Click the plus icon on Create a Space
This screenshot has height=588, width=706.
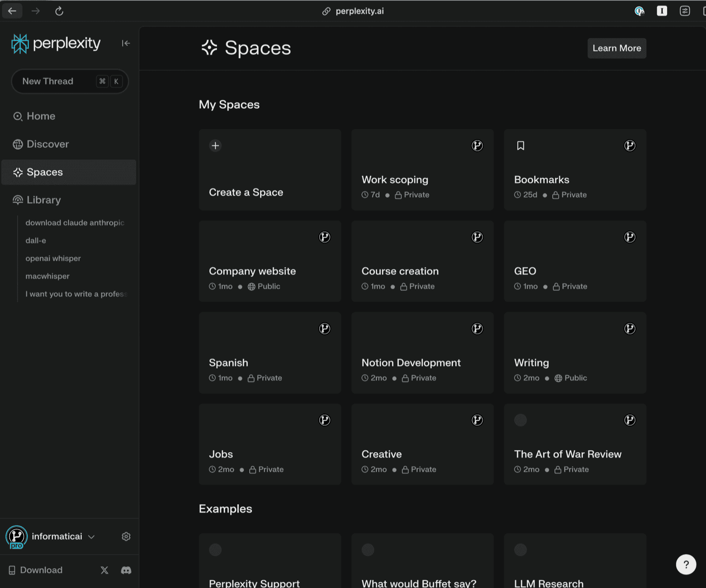point(215,146)
